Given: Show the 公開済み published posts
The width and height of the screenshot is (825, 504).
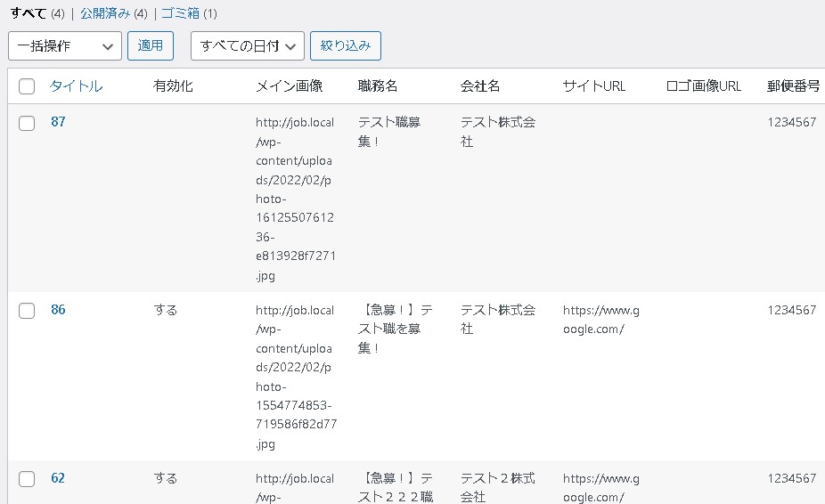Looking at the screenshot, I should [105, 13].
